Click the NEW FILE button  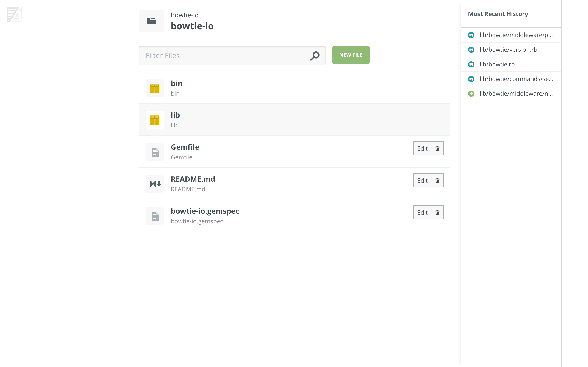[x=351, y=55]
